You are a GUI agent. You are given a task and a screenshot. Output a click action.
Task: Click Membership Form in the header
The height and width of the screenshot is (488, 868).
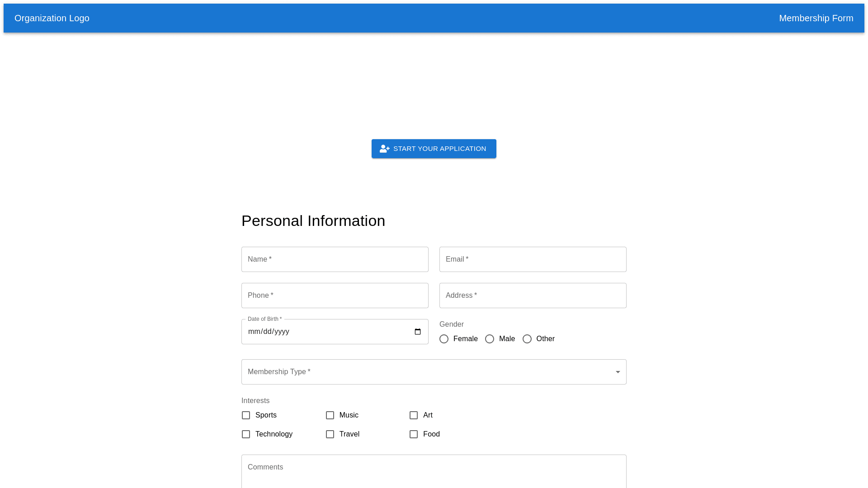point(816,18)
